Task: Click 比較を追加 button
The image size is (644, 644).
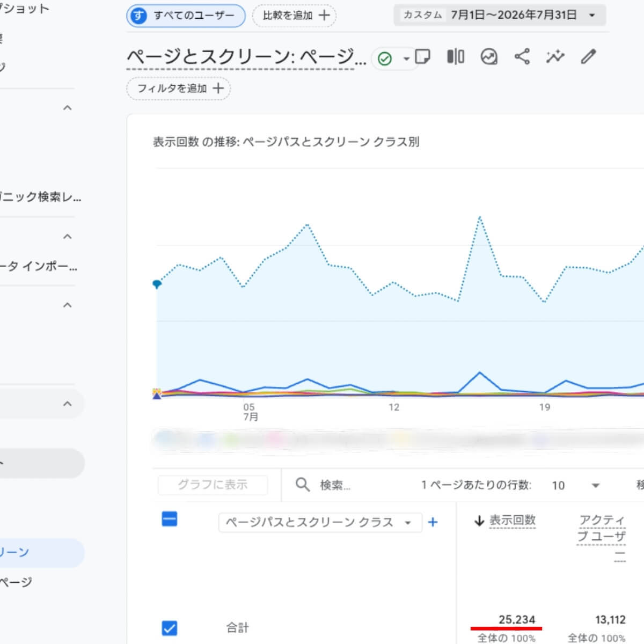Action: [x=294, y=16]
